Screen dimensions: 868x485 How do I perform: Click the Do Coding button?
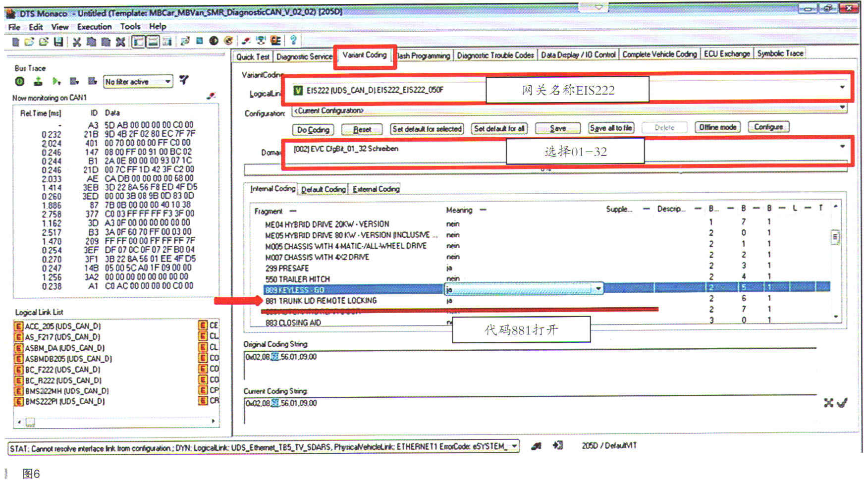pos(313,130)
